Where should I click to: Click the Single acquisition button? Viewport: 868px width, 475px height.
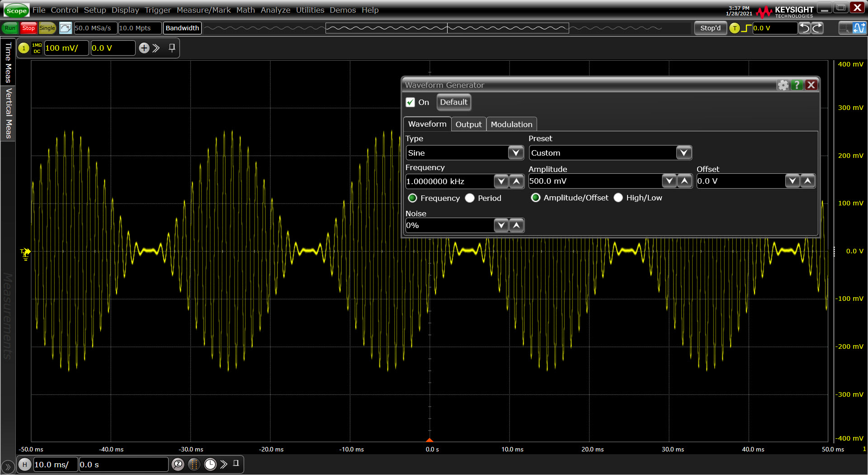click(47, 28)
